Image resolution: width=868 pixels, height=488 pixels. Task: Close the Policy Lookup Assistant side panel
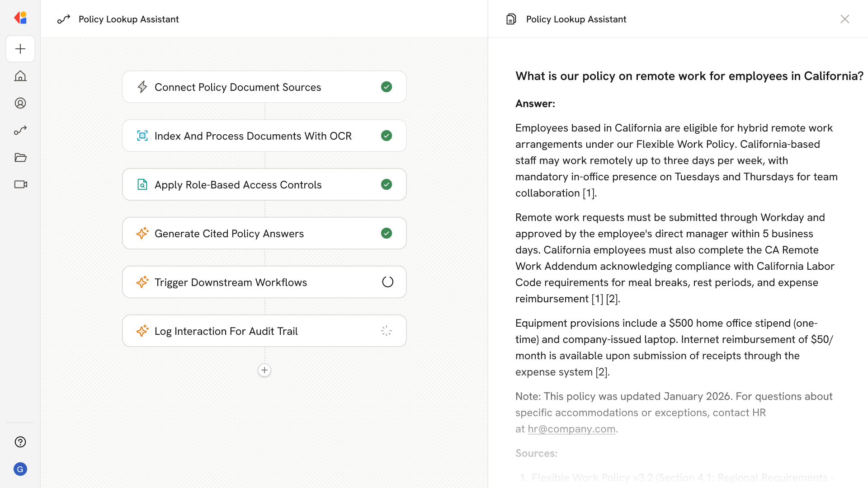click(844, 19)
